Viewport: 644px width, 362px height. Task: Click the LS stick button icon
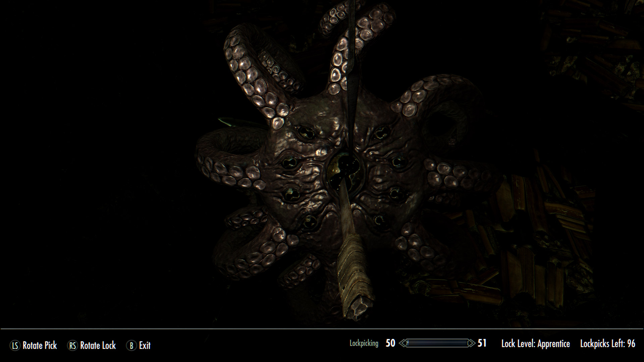15,346
